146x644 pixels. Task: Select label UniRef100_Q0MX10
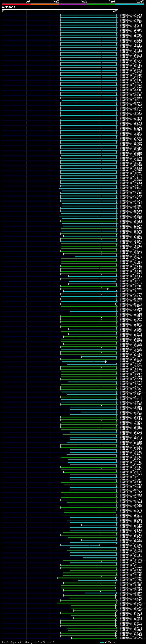[x=131, y=70]
